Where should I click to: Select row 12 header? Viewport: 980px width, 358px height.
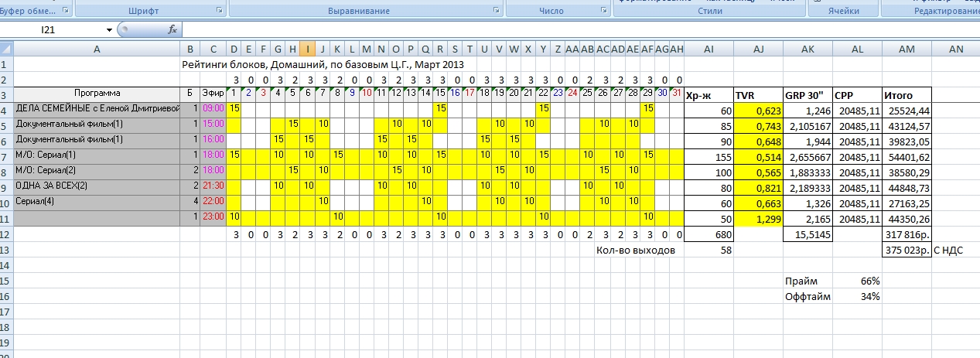point(7,234)
